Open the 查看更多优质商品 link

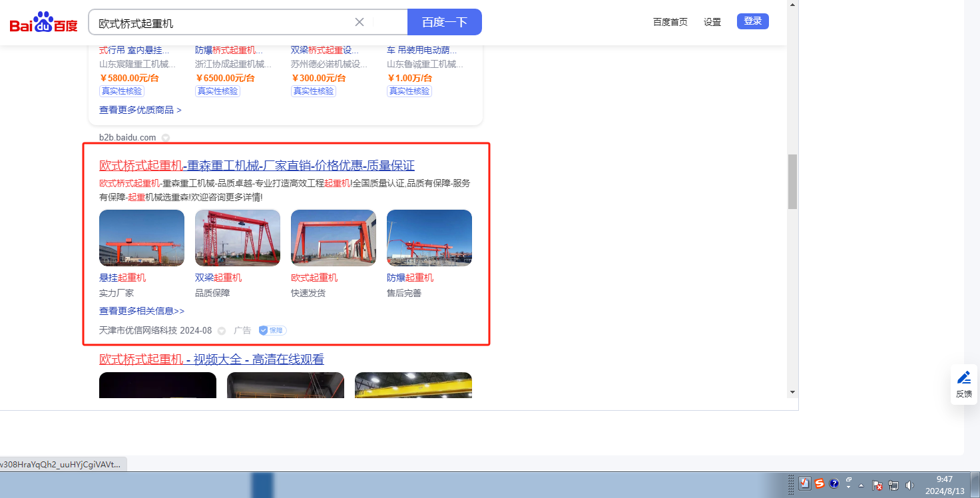point(140,110)
